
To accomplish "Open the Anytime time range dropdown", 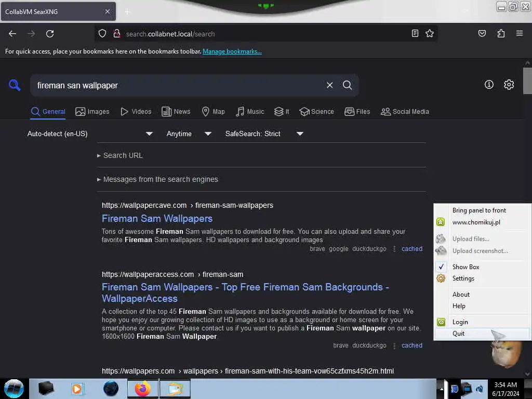I will [x=189, y=134].
